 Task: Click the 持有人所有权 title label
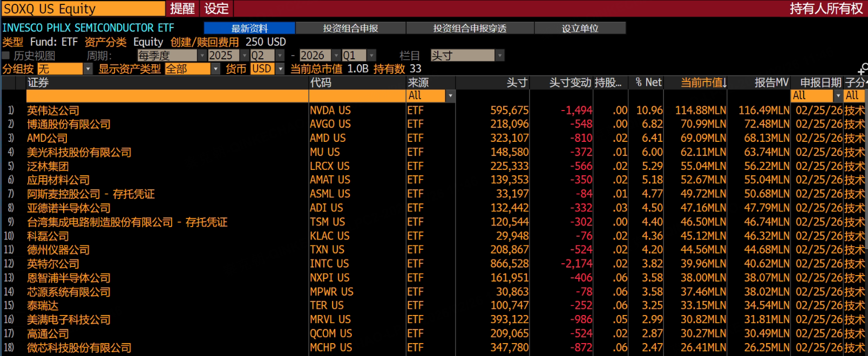coord(826,9)
